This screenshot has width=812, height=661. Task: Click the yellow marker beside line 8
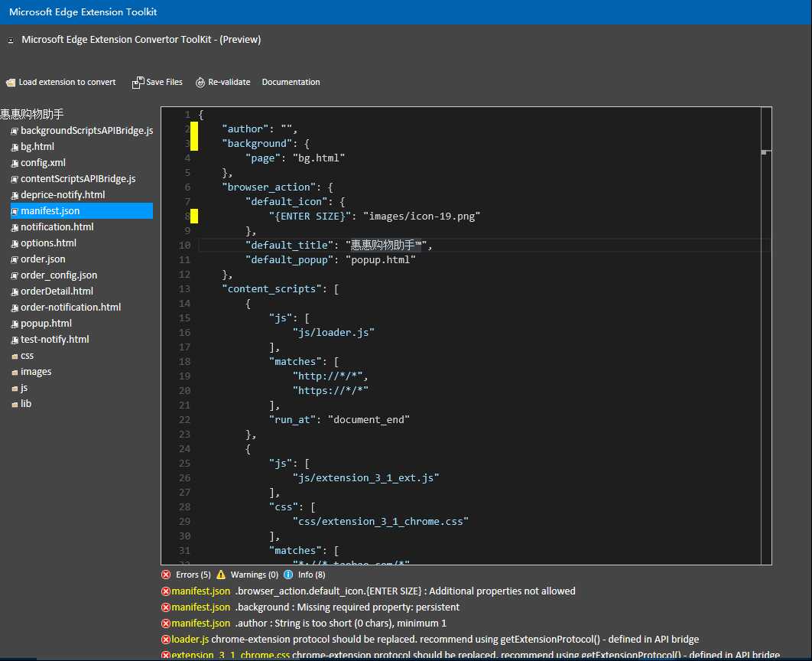[194, 216]
